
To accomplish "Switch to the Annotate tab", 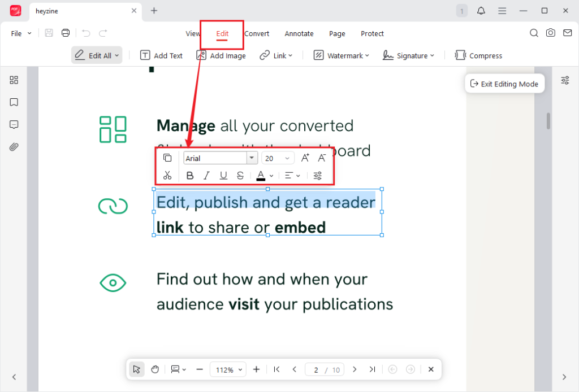I will (x=299, y=33).
